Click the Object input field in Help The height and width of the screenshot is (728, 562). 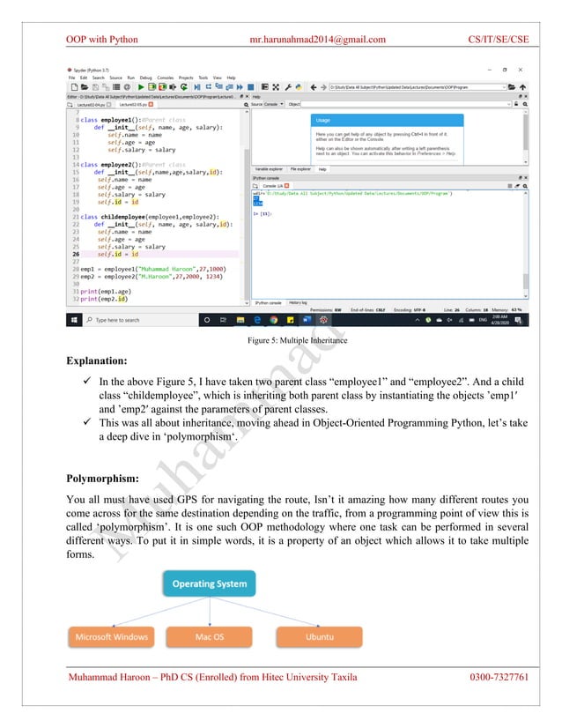(x=406, y=104)
